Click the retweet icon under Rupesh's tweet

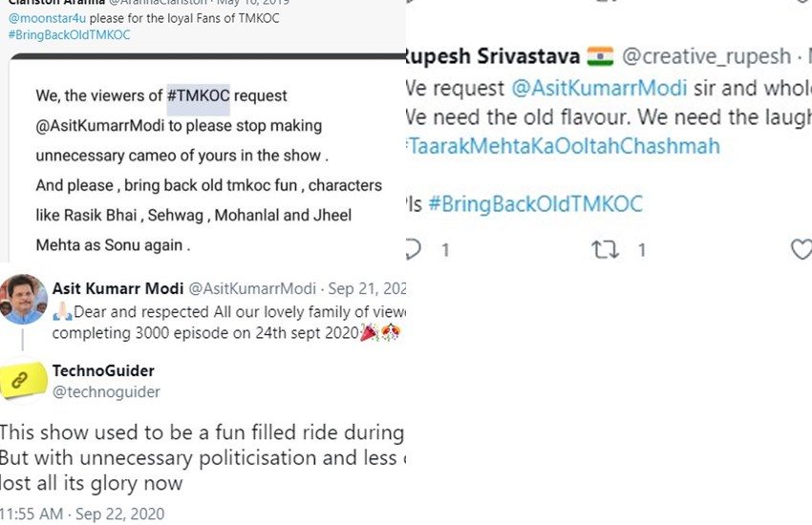[604, 249]
